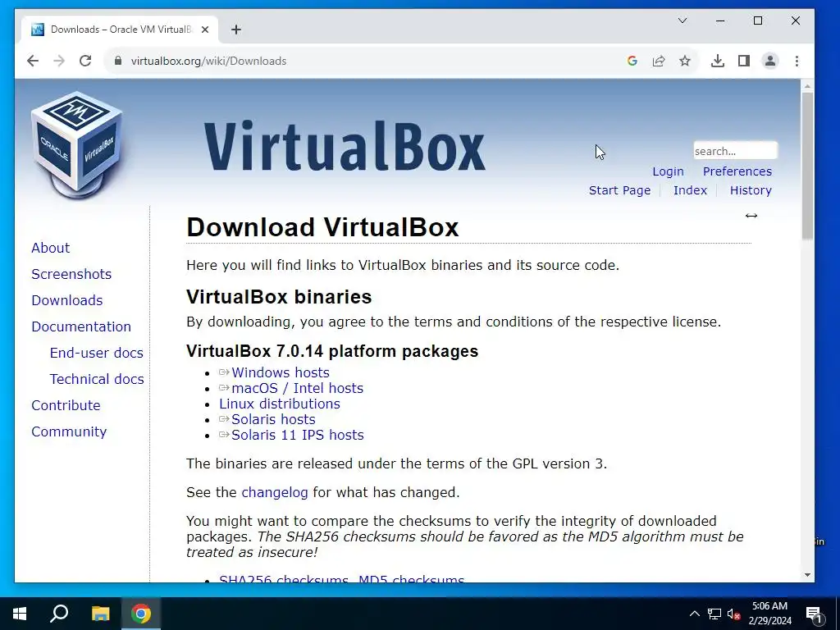840x630 pixels.
Task: Open a new tab with plus button
Action: [x=236, y=30]
